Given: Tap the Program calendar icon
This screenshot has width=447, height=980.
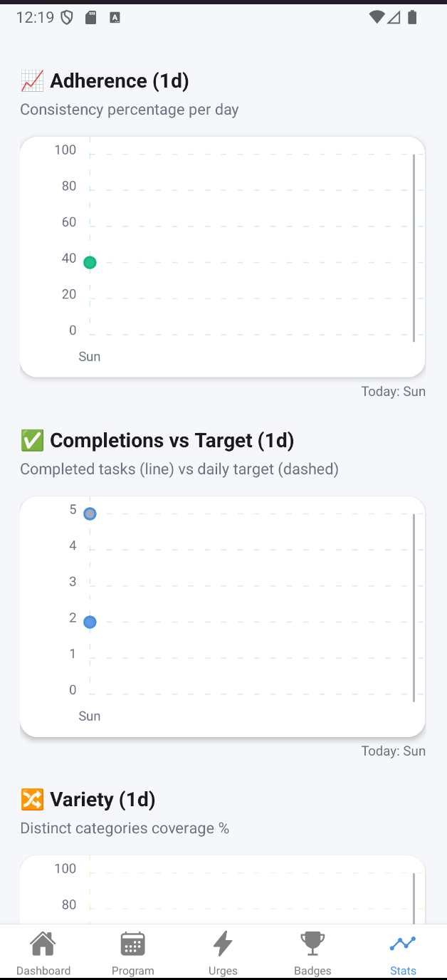Looking at the screenshot, I should [132, 944].
